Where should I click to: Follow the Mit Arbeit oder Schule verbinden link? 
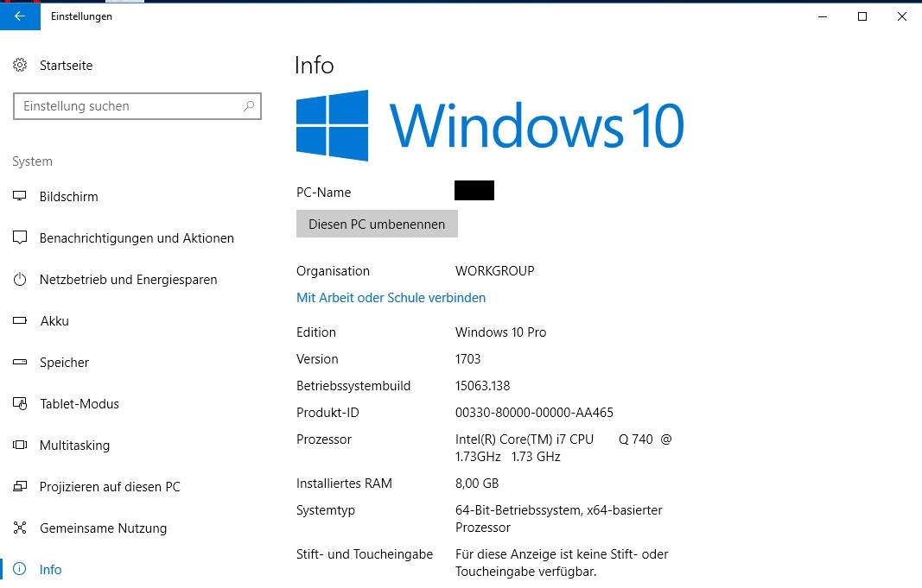pos(391,298)
